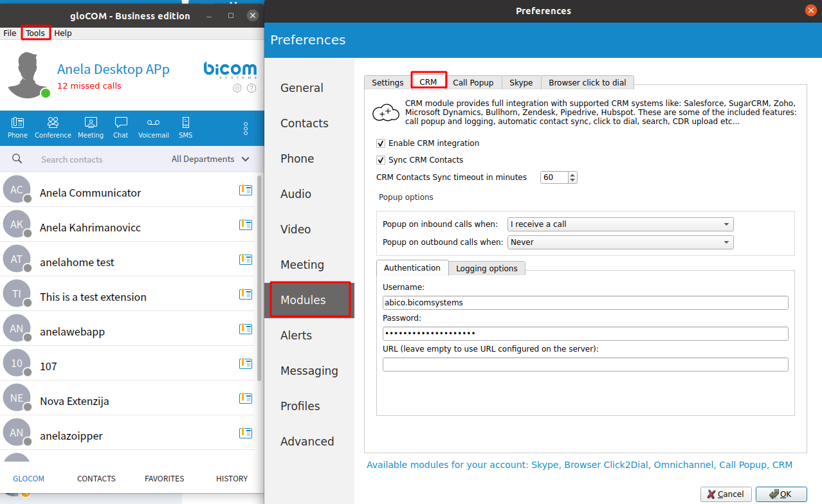Open the Help menu
Screen dimensions: 822x504
63,33
